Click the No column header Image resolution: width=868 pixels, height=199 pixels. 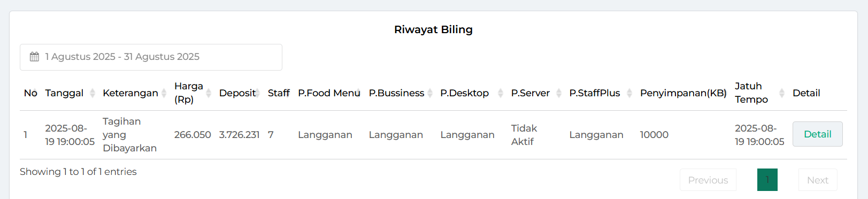(30, 93)
